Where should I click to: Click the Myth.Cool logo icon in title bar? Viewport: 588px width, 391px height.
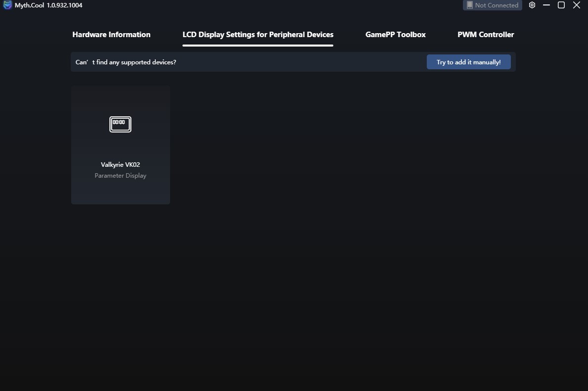(x=7, y=5)
